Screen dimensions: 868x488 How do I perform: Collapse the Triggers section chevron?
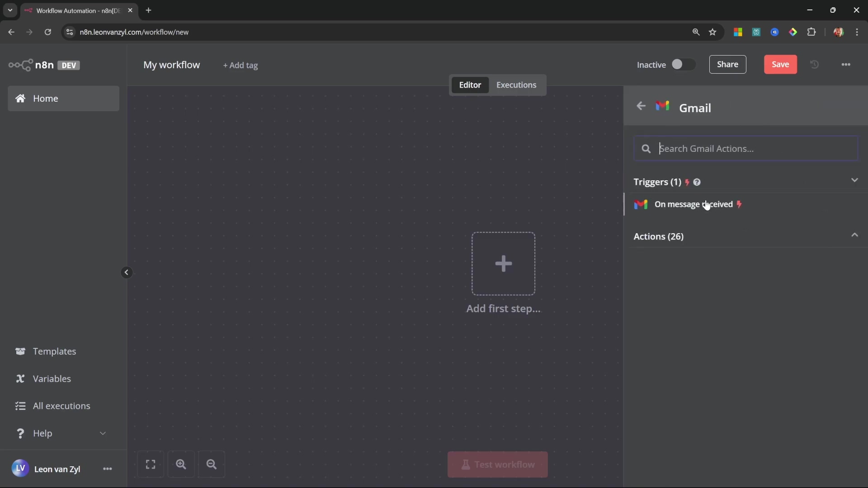click(x=854, y=180)
